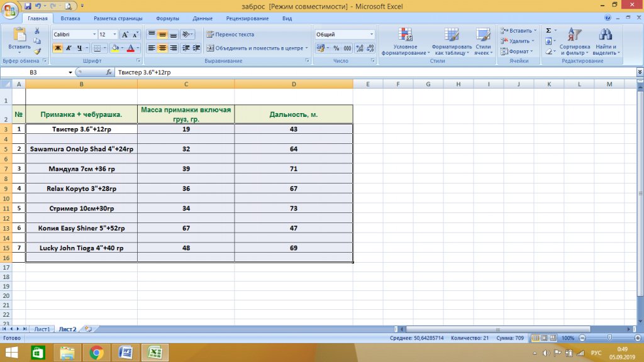644x362 pixels.
Task: Click Найти и выделить binoculars icon
Action: (x=606, y=35)
